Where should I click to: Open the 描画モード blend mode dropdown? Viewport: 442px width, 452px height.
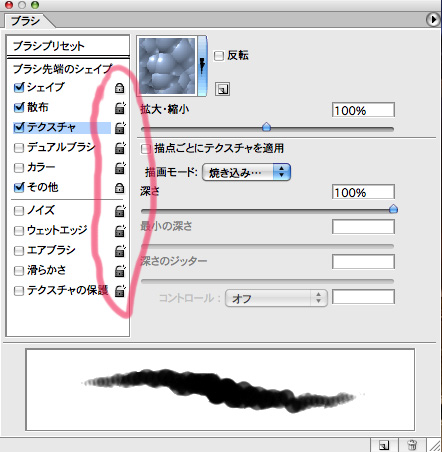tap(246, 172)
